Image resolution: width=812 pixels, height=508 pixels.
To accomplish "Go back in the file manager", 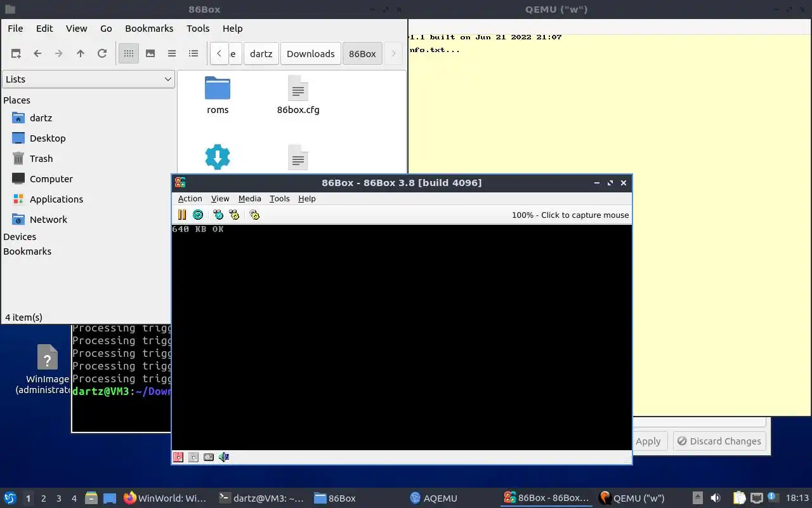I will 37,53.
